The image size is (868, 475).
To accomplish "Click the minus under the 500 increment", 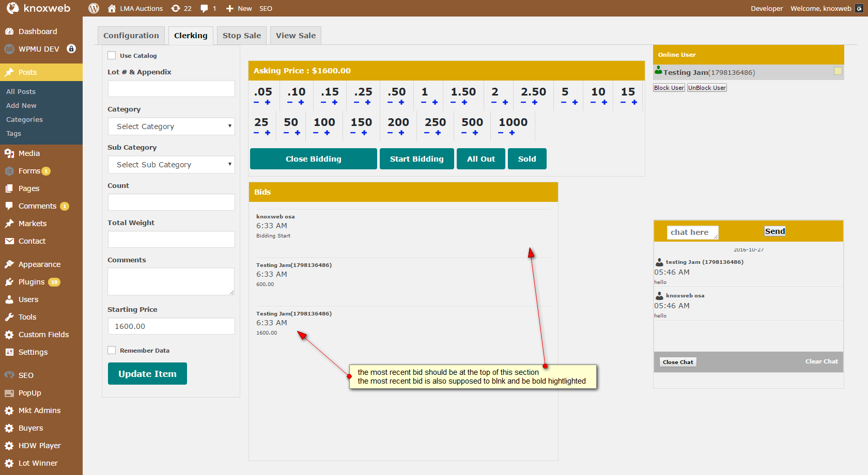I will 464,133.
